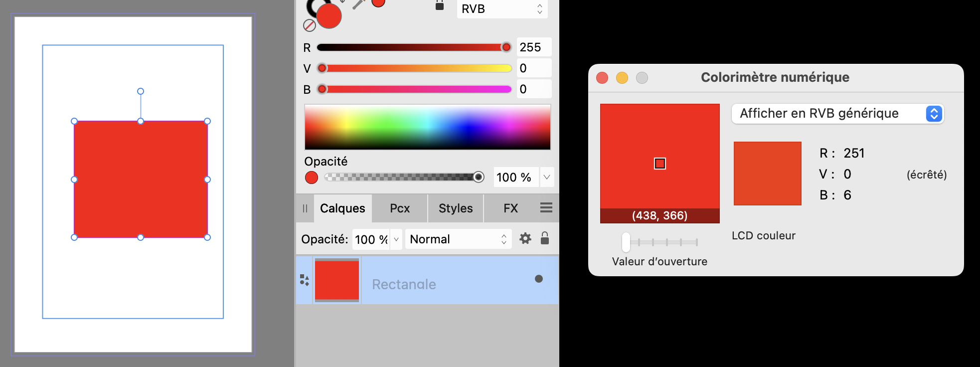
Task: Click the panel collapse grip beside Calques
Action: 305,208
